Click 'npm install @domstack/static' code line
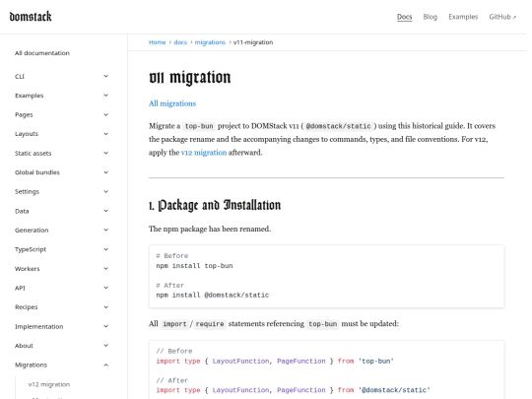 [x=213, y=295]
